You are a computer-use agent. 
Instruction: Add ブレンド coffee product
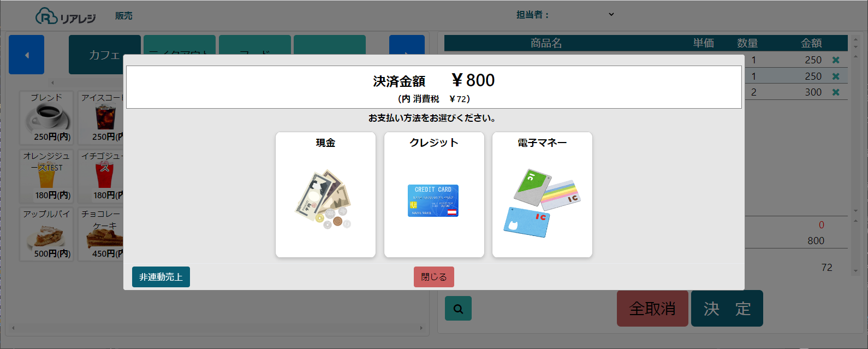tap(46, 117)
